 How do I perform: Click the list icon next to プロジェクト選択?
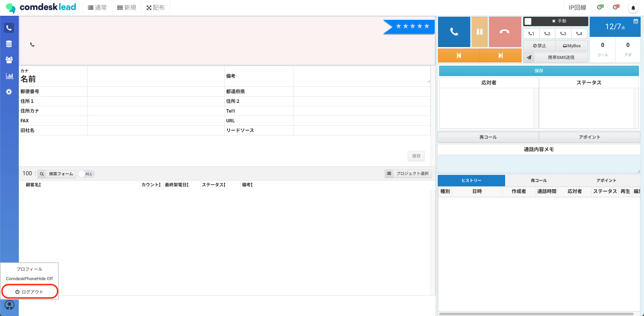click(x=389, y=174)
